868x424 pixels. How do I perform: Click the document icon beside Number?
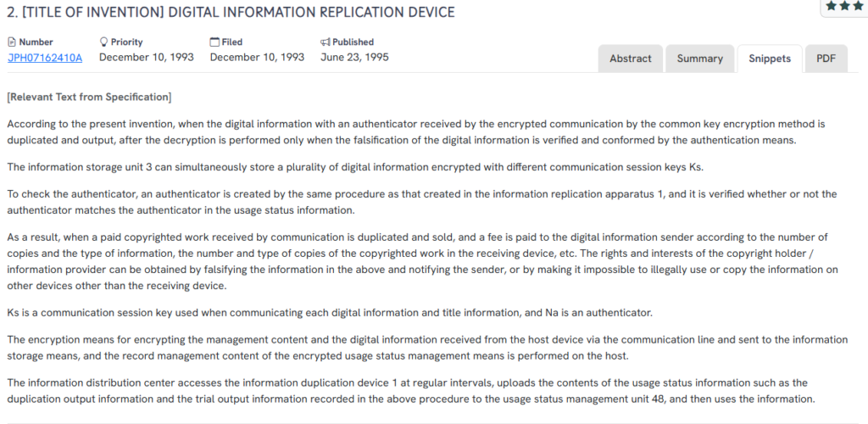[12, 42]
